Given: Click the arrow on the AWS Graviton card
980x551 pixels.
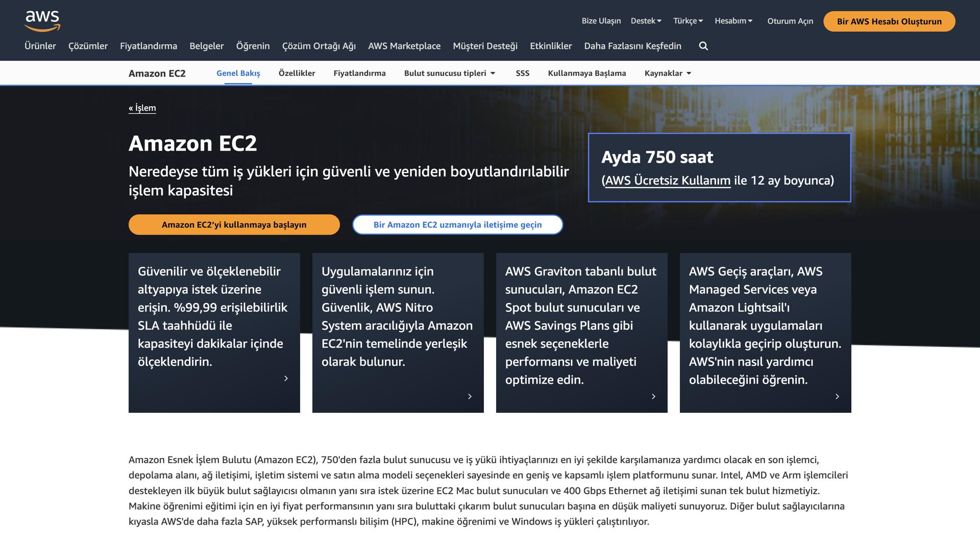Looking at the screenshot, I should tap(653, 396).
